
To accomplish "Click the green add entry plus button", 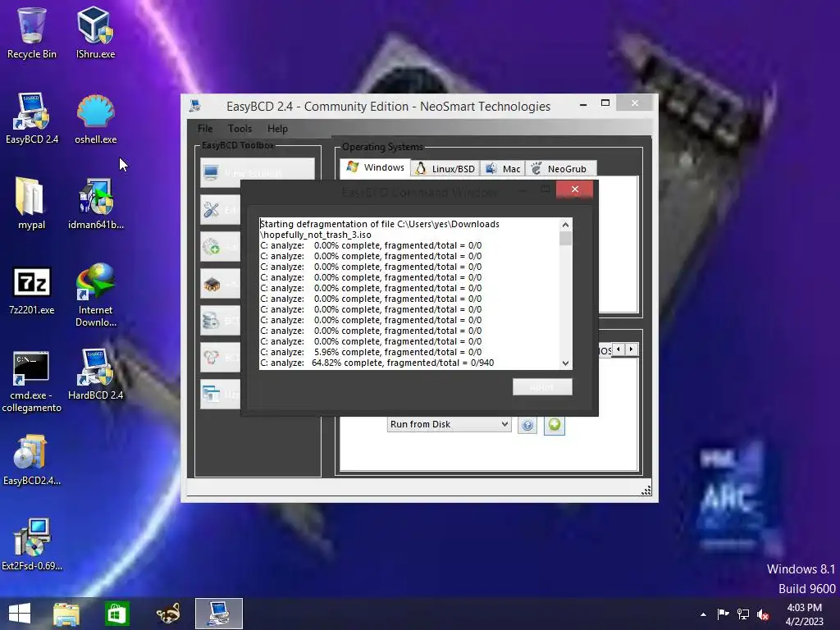I will click(555, 425).
